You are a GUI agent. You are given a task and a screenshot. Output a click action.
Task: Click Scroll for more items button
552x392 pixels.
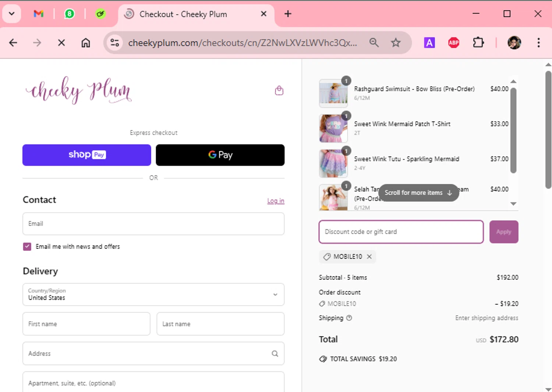(418, 193)
